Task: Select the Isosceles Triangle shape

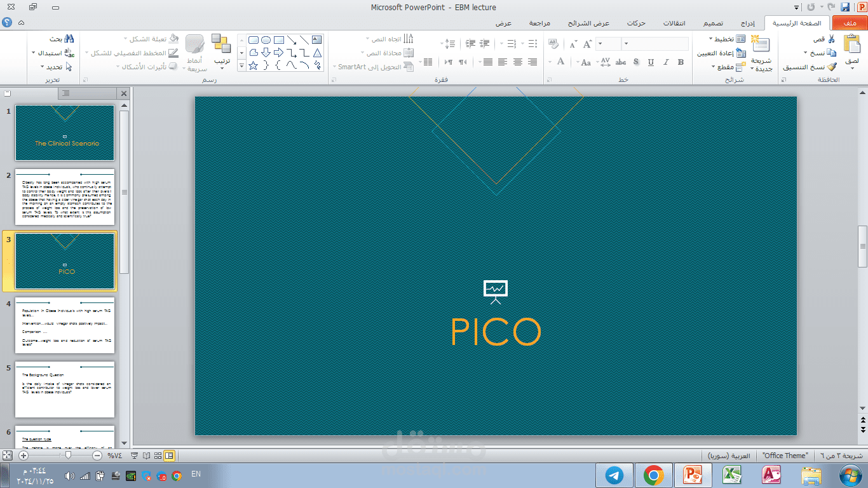Action: (317, 53)
